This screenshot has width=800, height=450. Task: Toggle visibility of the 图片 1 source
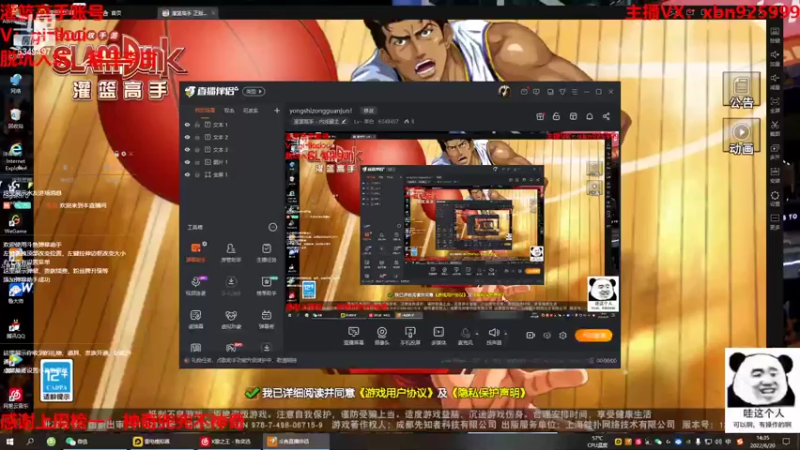pyautogui.click(x=187, y=162)
